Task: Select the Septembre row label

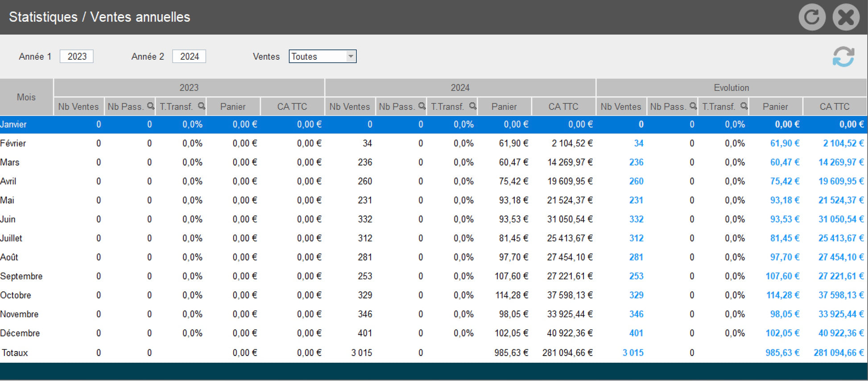Action: 21,276
